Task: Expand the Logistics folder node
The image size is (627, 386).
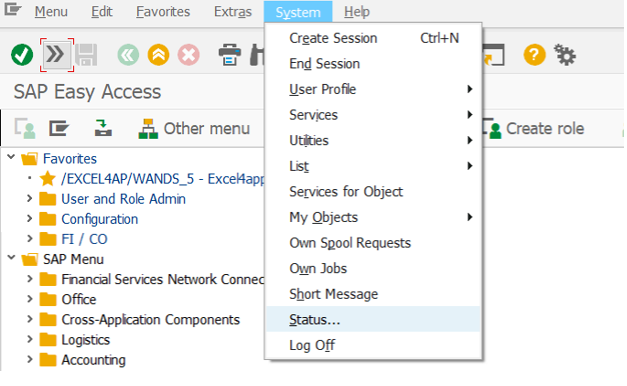Action: [x=29, y=339]
